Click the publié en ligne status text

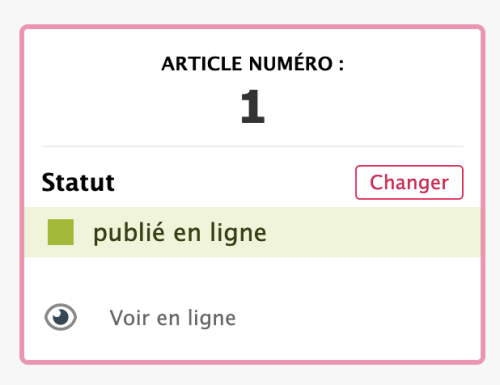pos(180,233)
